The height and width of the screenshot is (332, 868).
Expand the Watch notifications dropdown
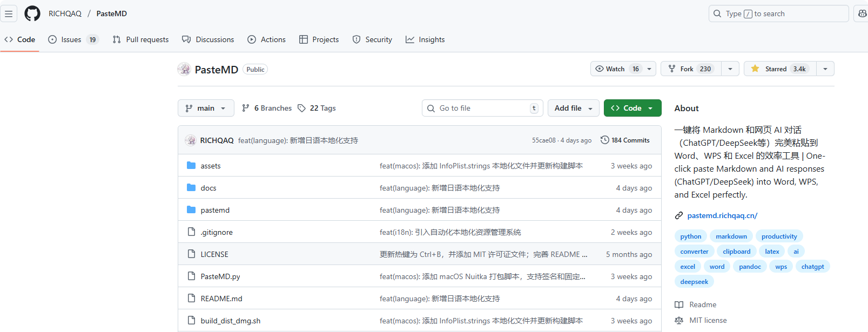(649, 69)
